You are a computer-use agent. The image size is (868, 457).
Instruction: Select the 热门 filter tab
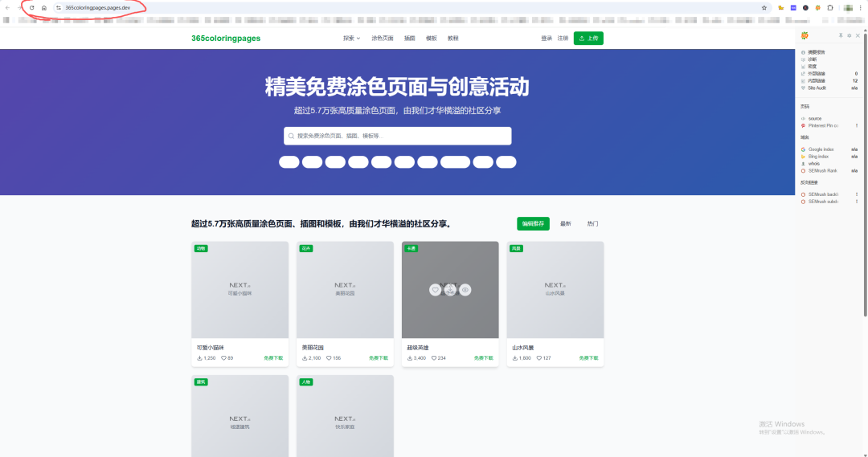[592, 223]
